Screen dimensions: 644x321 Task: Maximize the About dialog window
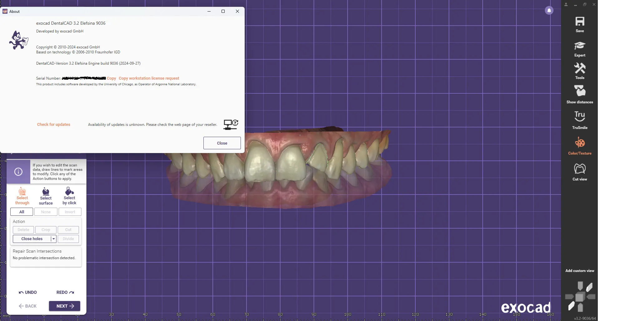pyautogui.click(x=223, y=11)
